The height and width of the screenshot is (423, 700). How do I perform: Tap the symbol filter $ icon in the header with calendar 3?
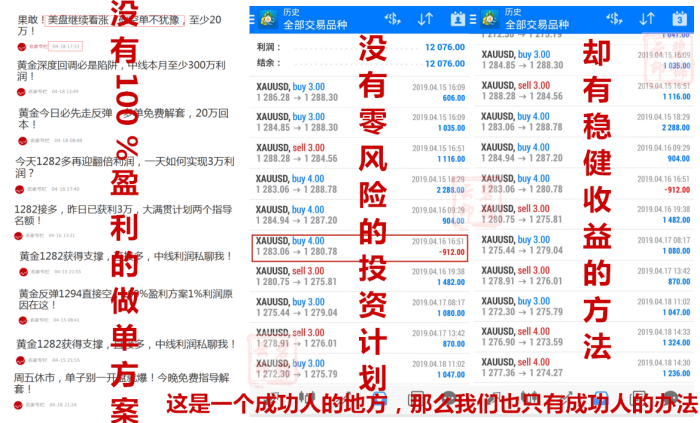[x=614, y=19]
